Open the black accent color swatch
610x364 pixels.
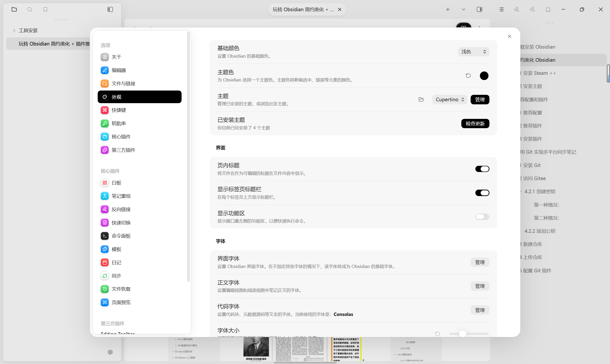pyautogui.click(x=484, y=76)
